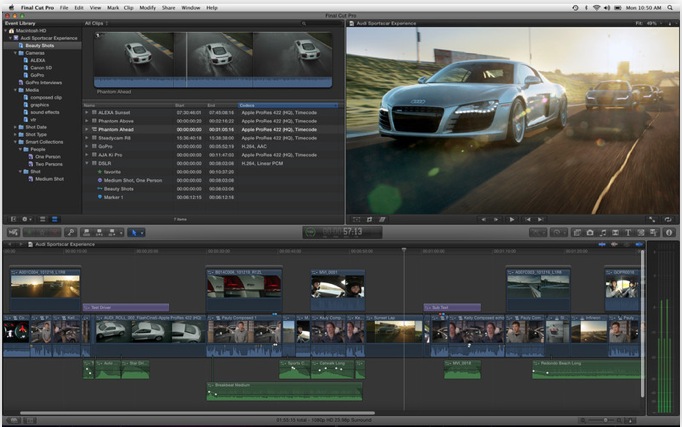Toggle clip soloing in timeline
682x427 pixels.
point(626,244)
